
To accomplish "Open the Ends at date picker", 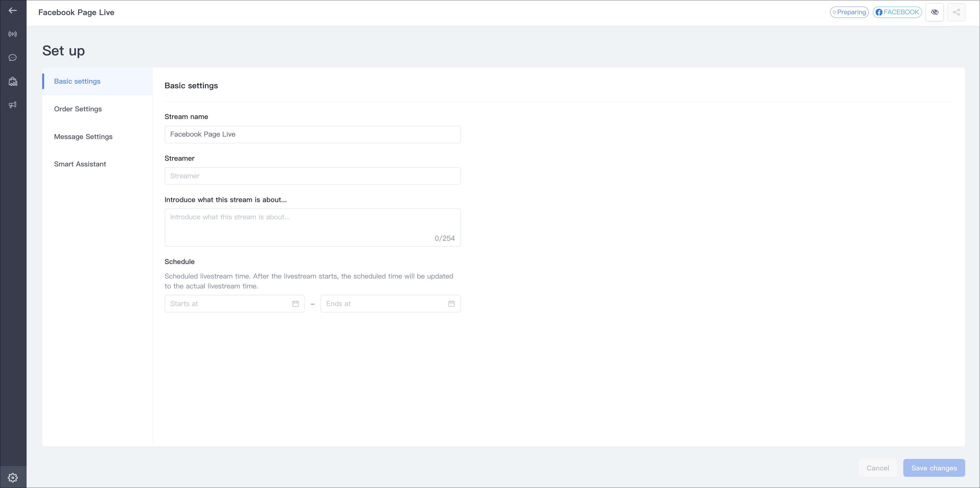I will [390, 304].
